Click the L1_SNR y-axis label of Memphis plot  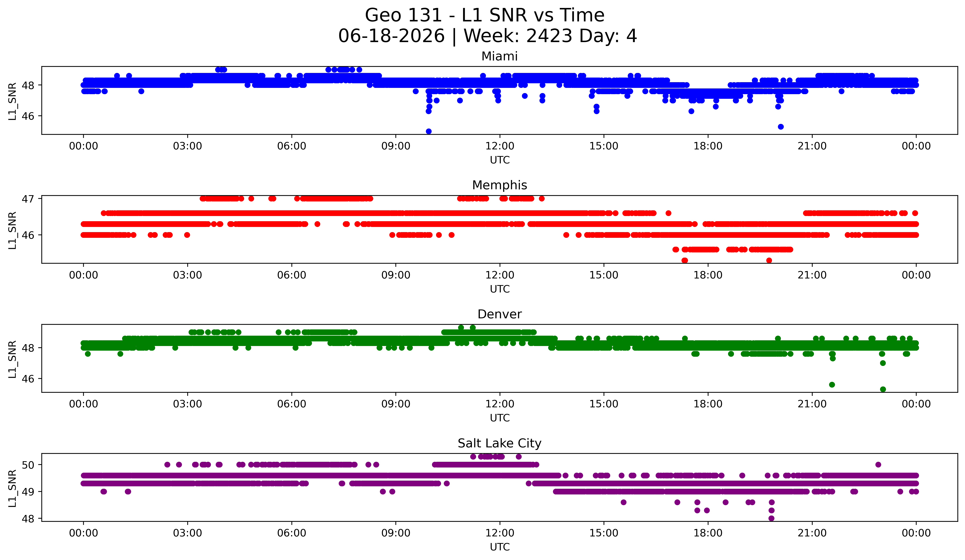click(12, 230)
